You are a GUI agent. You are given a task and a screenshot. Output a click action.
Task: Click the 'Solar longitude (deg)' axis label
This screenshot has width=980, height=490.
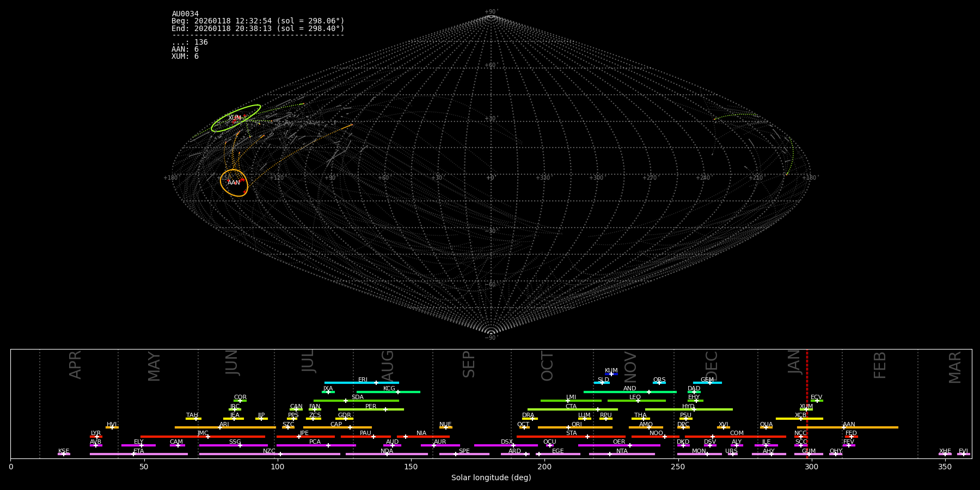click(491, 478)
